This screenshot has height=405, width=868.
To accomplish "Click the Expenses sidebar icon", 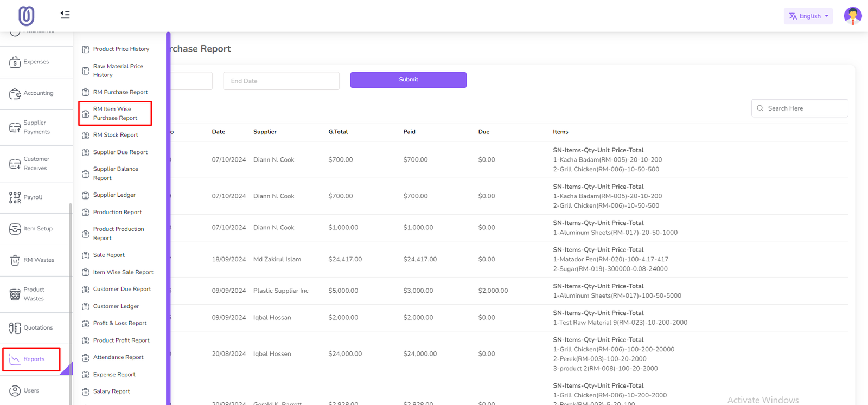I will coord(15,62).
